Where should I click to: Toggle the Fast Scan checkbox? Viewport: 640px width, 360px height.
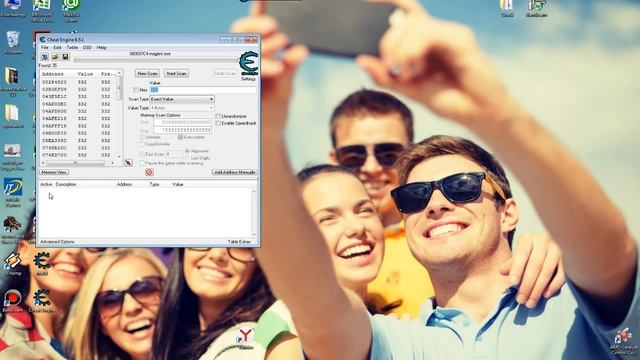142,154
